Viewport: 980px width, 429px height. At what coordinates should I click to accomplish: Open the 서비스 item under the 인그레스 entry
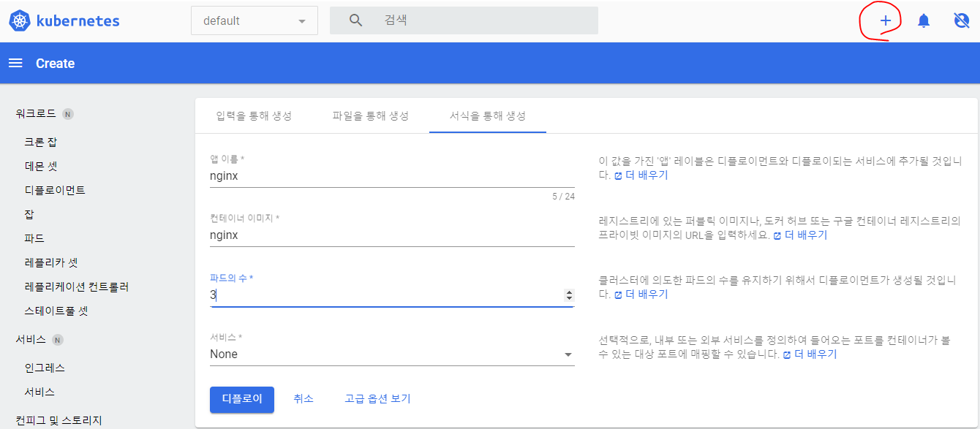pyautogui.click(x=39, y=392)
